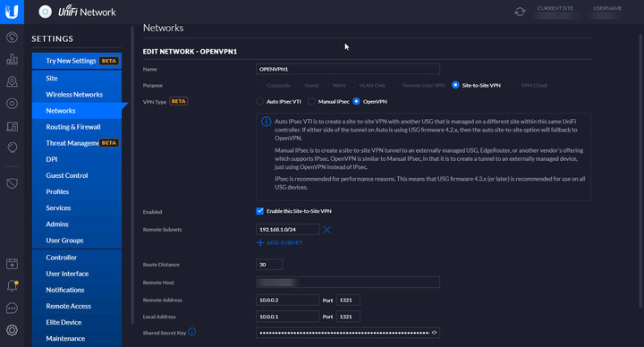Image resolution: width=644 pixels, height=347 pixels.
Task: Open the Map icon in sidebar
Action: 12,81
